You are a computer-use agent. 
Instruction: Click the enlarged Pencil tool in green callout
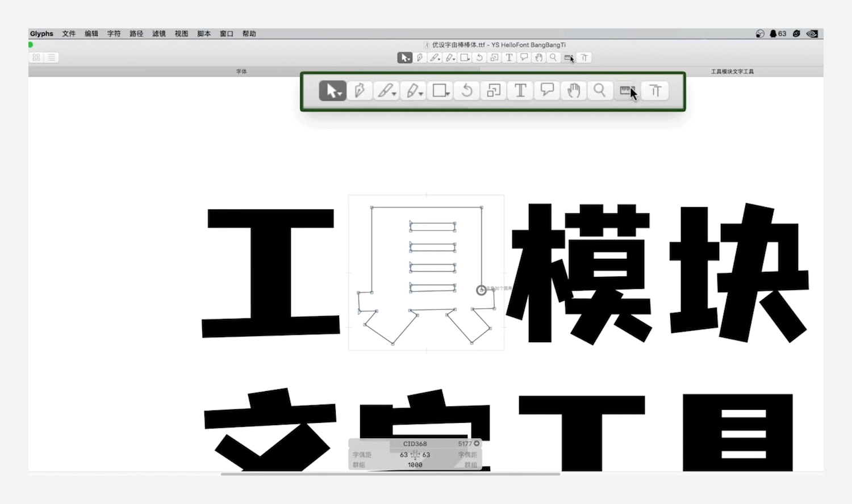tap(414, 91)
